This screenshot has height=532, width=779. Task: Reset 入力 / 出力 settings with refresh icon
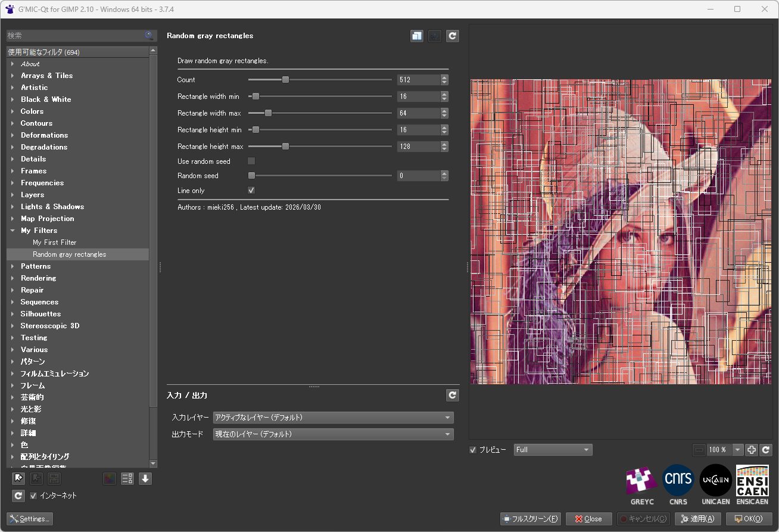click(453, 395)
